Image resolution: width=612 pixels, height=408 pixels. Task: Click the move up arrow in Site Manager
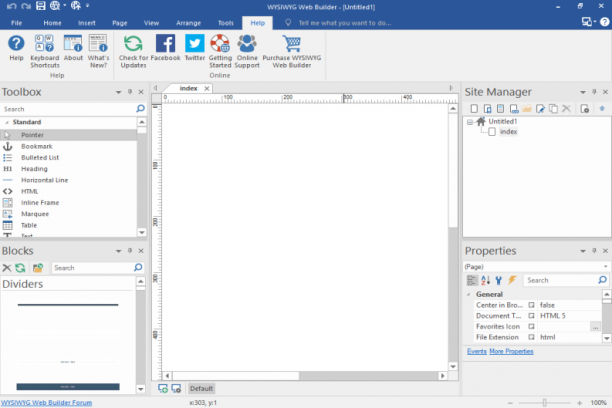point(602,109)
